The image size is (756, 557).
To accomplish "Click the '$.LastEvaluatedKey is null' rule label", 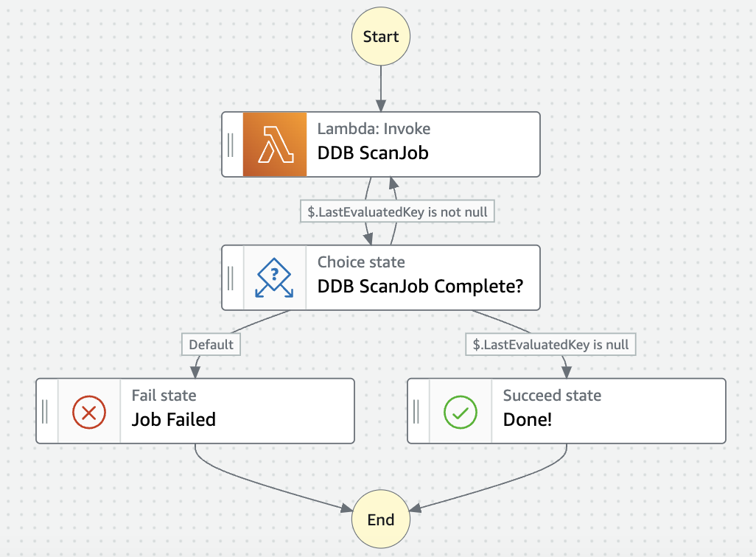I will pyautogui.click(x=550, y=344).
